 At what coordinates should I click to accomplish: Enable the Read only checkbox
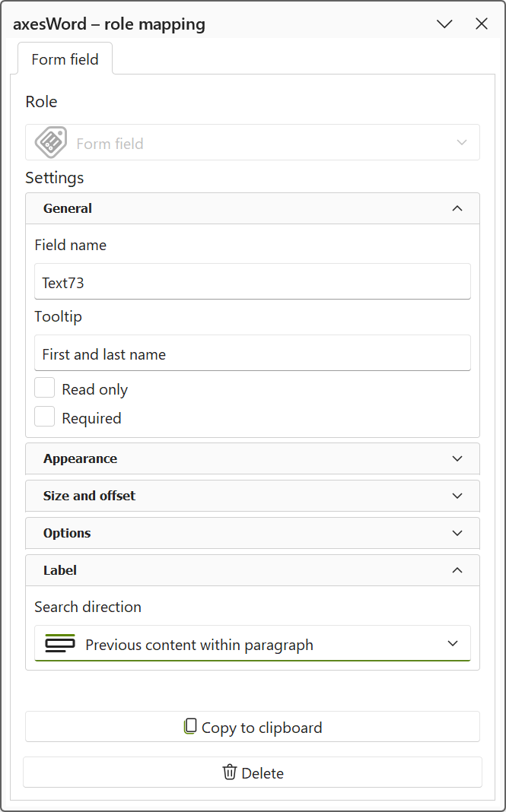45,388
